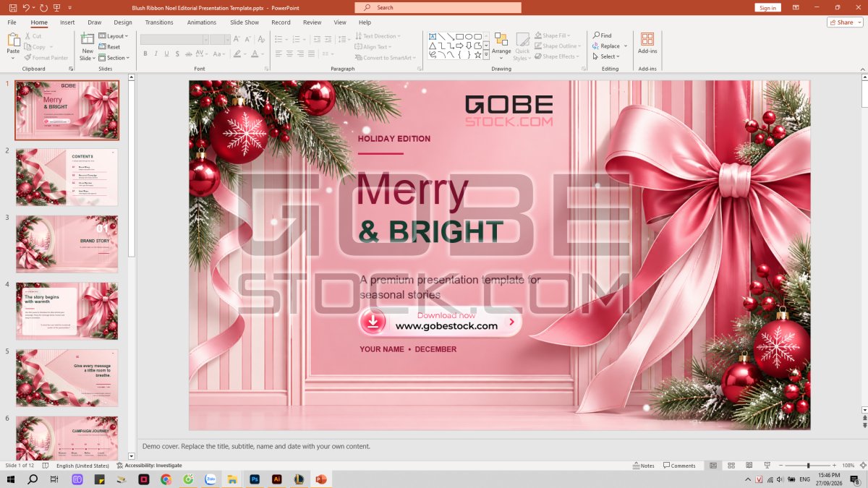Switch to the Insert tab
This screenshot has width=868, height=488.
tap(67, 22)
